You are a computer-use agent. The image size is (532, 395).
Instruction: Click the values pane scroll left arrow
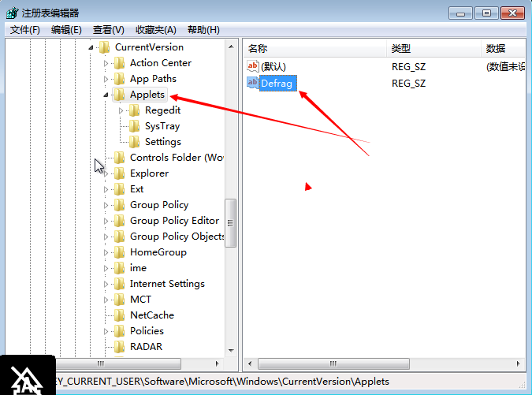pyautogui.click(x=250, y=363)
